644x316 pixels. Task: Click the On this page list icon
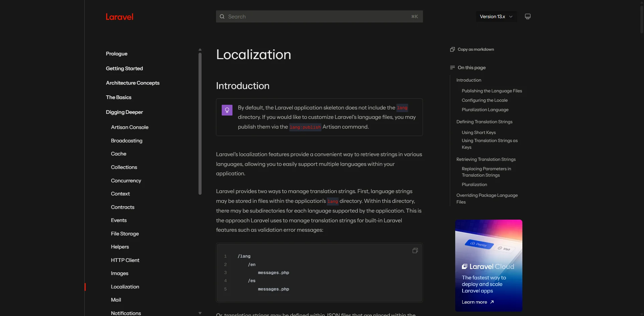click(x=453, y=67)
